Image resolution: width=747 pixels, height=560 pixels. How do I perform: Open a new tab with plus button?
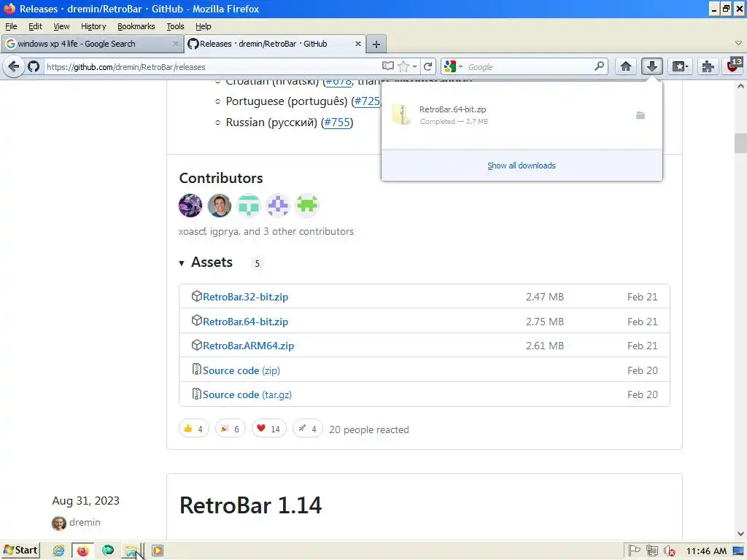click(376, 44)
